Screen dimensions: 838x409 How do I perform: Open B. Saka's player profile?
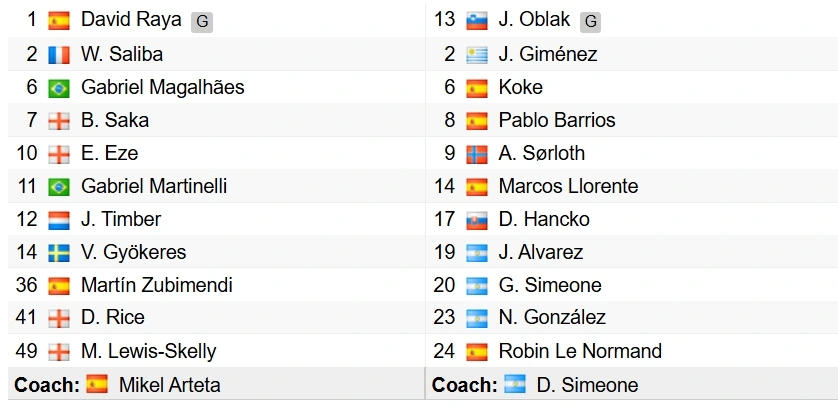click(x=115, y=120)
